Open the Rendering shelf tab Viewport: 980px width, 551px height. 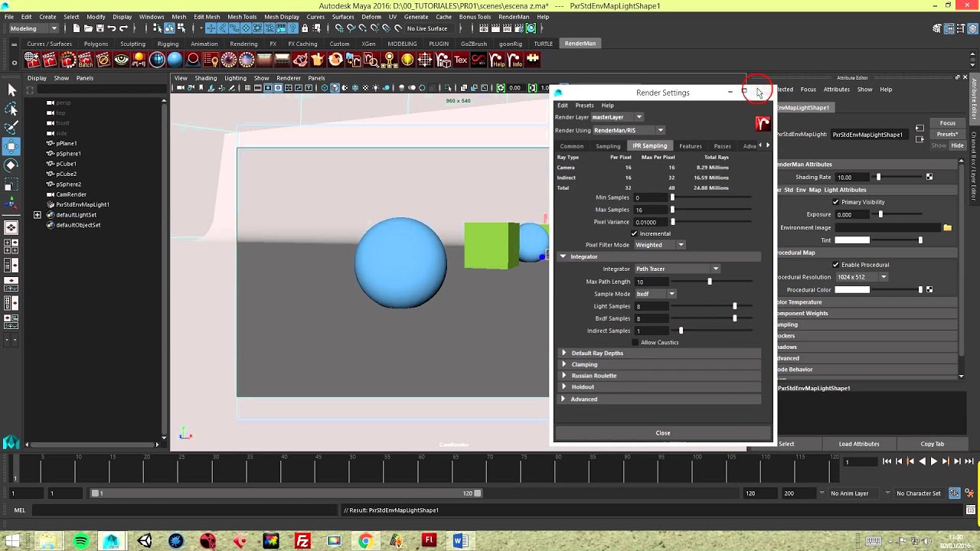click(243, 44)
